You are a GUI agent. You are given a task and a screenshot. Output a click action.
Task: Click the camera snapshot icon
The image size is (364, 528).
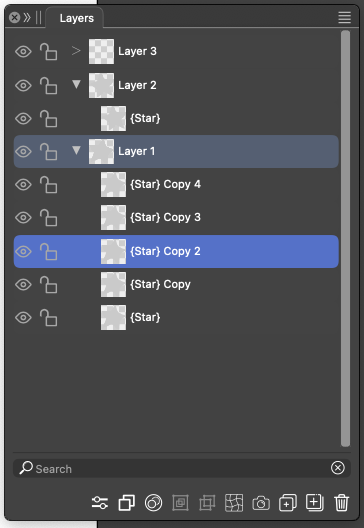pyautogui.click(x=261, y=503)
